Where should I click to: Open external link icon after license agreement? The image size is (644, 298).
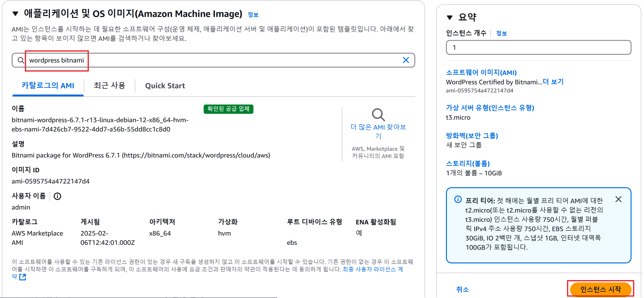pyautogui.click(x=23, y=277)
